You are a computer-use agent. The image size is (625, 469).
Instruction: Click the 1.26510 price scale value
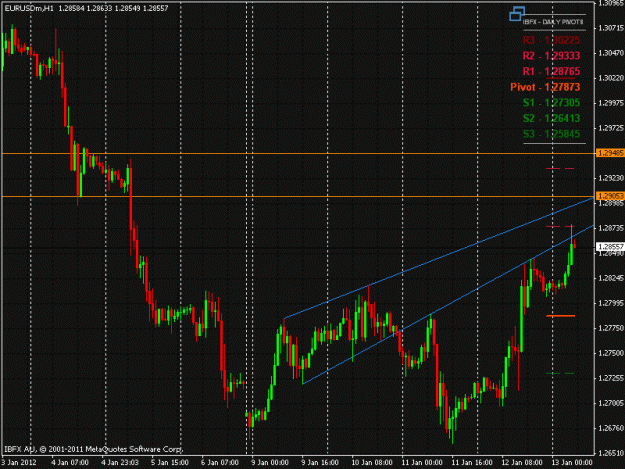click(x=611, y=453)
